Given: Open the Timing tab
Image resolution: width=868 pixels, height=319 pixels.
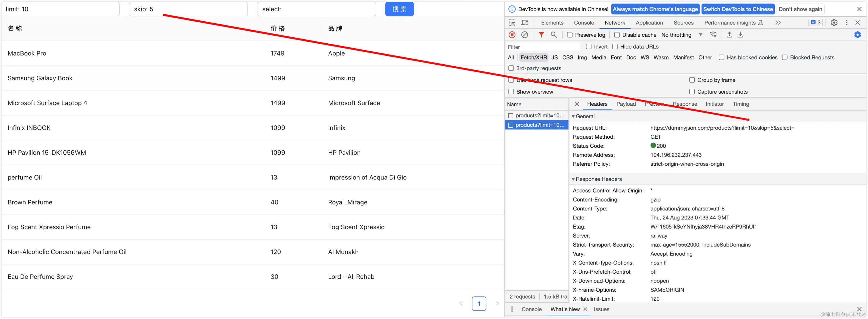Looking at the screenshot, I should click(x=741, y=104).
